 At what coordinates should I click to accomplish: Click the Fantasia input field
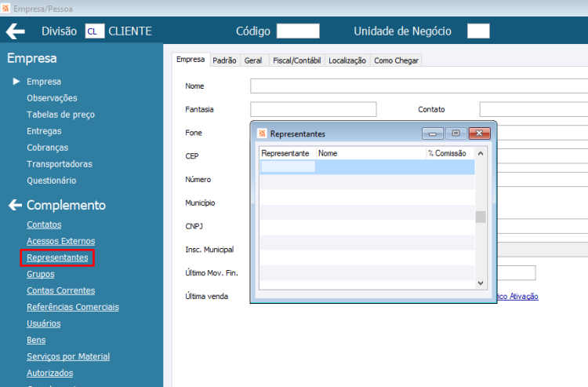click(x=314, y=109)
